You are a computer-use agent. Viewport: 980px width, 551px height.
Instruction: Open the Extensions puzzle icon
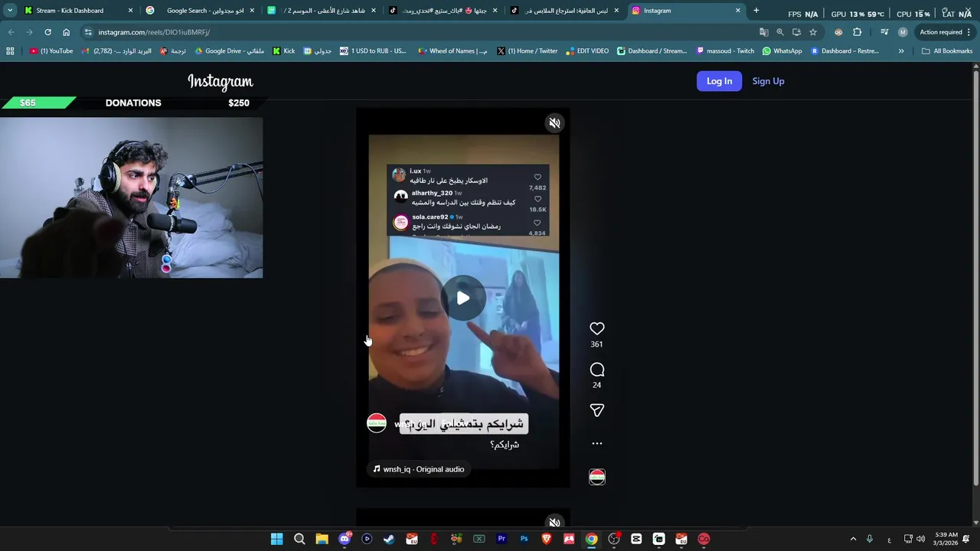[857, 32]
